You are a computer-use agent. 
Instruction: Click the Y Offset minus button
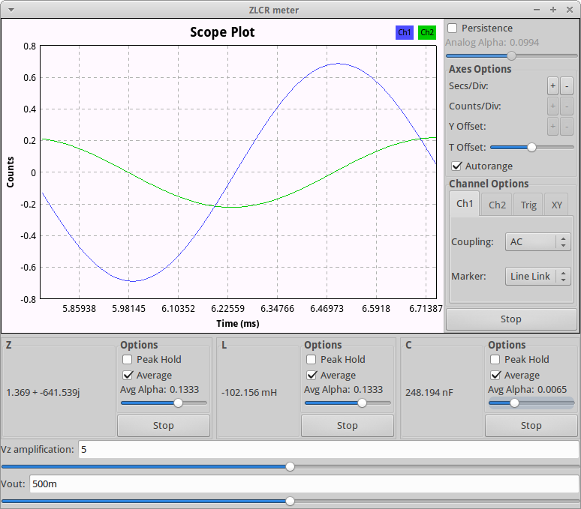click(567, 127)
